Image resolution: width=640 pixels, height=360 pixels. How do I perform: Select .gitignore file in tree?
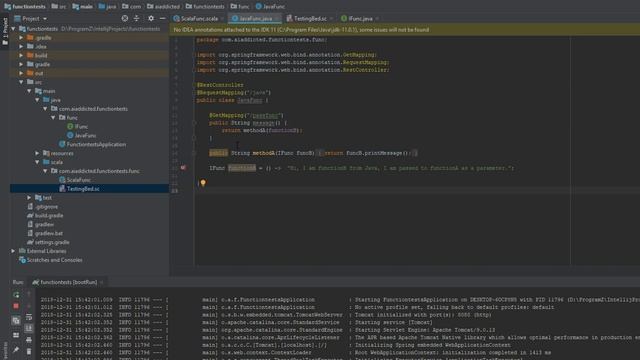(x=42, y=207)
